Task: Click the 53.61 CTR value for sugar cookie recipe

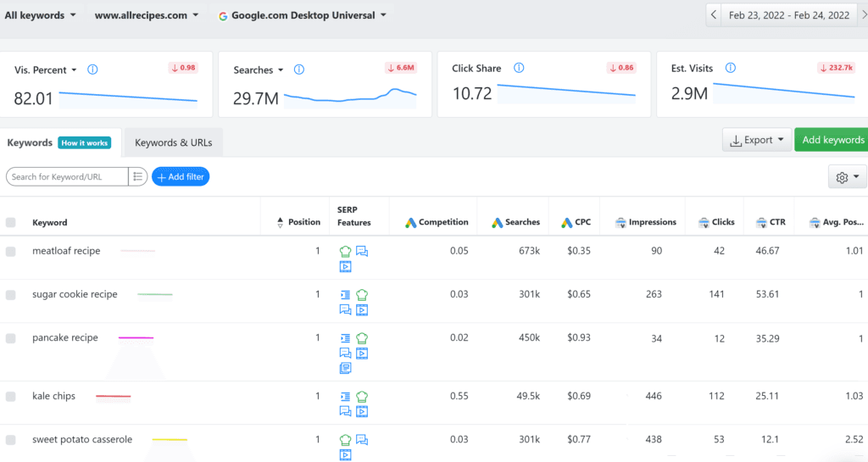Action: click(767, 294)
